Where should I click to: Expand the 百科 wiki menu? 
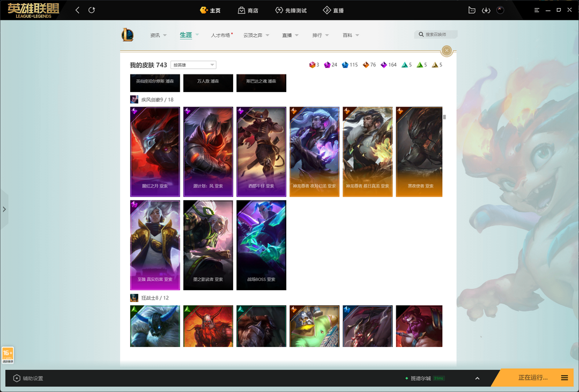click(351, 35)
